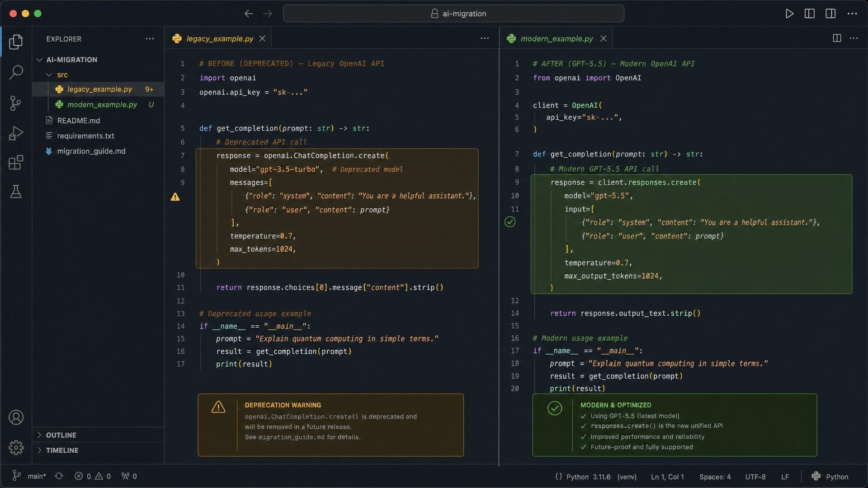Open the Accounts menu icon
The width and height of the screenshot is (868, 488).
tap(16, 417)
